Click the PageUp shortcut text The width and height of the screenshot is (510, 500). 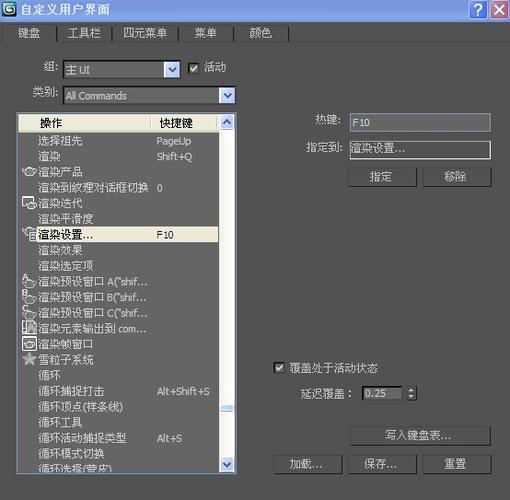[174, 141]
